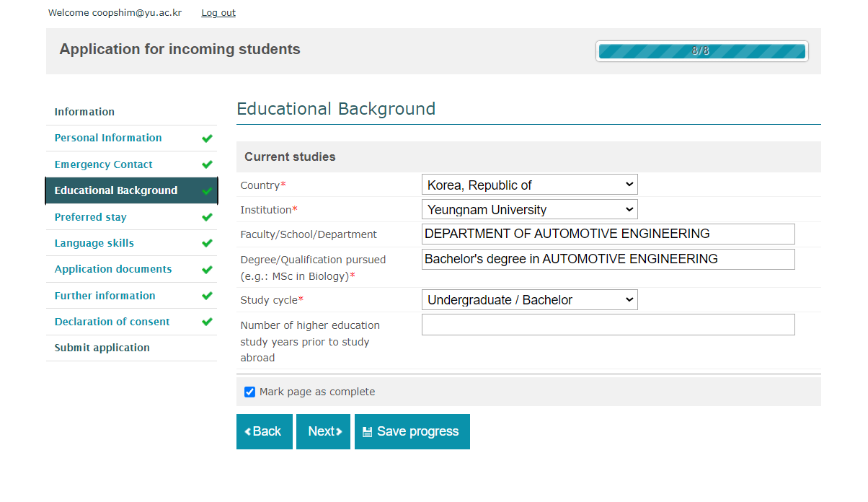
Task: Click the Log out link
Action: click(x=218, y=12)
